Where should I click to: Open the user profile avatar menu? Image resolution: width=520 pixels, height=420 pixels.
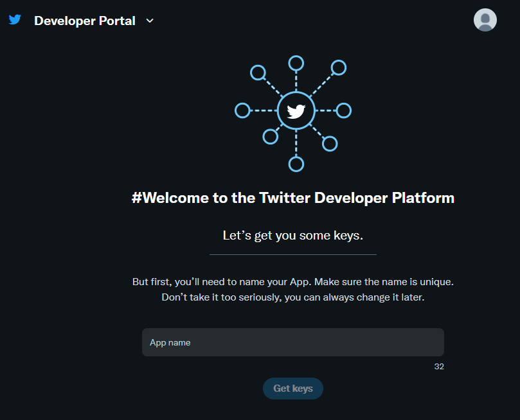pyautogui.click(x=485, y=20)
